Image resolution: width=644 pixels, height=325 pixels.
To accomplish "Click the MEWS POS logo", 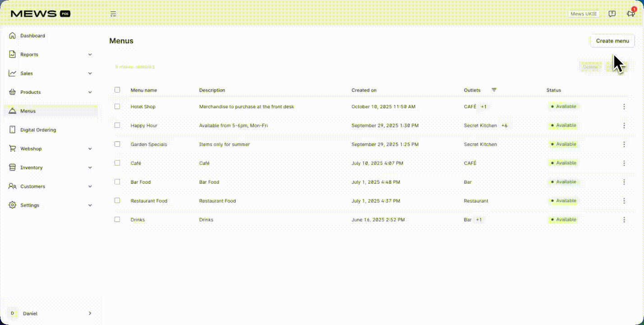I will pyautogui.click(x=41, y=14).
